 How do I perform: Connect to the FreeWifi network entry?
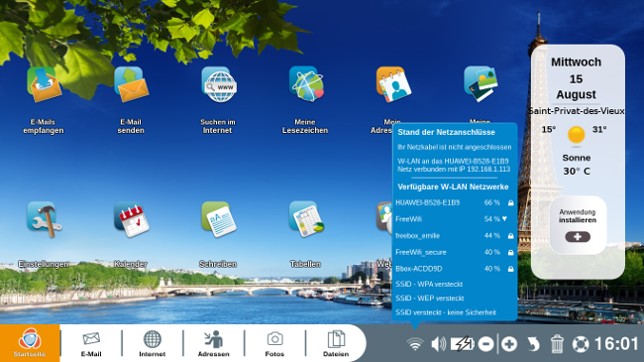point(454,219)
